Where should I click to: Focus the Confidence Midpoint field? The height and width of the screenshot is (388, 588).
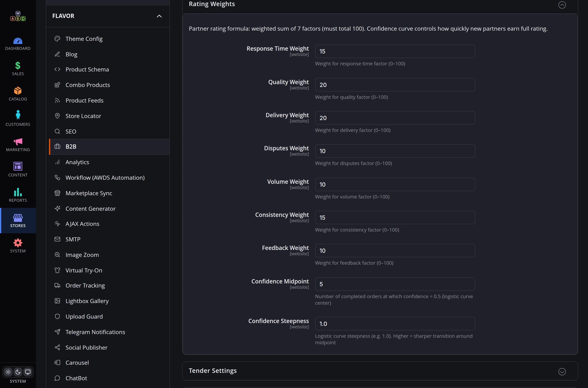[x=395, y=284]
